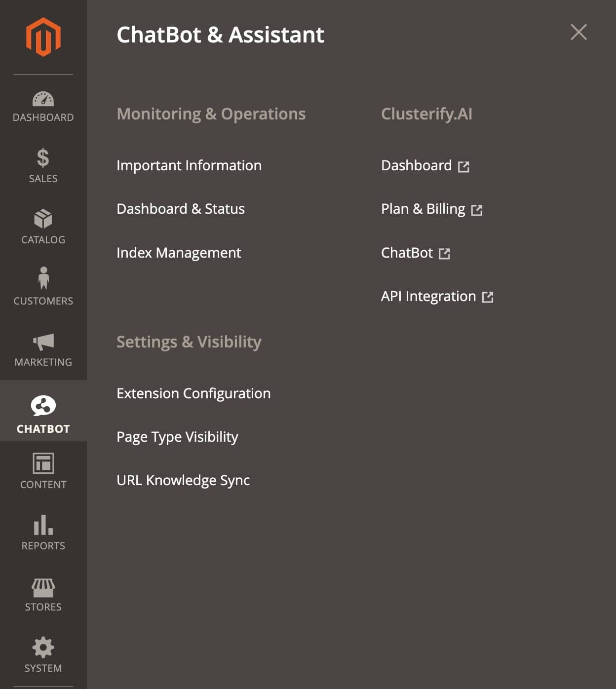Open Page Type Visibility

point(177,437)
